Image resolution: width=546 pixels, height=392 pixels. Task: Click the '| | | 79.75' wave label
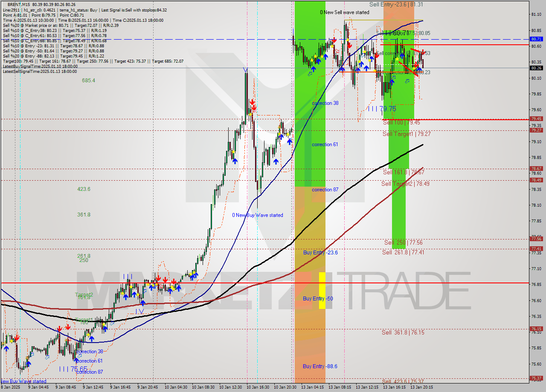[x=382, y=109]
